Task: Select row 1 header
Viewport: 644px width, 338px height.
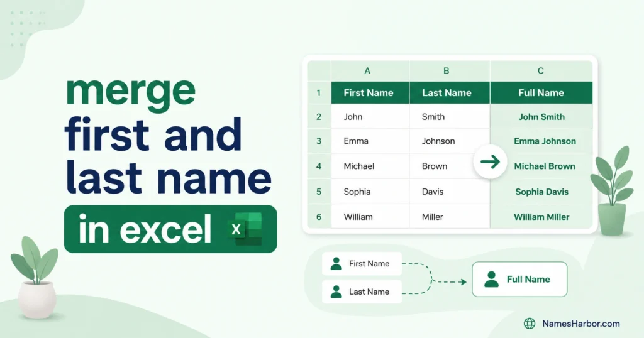Action: (319, 93)
